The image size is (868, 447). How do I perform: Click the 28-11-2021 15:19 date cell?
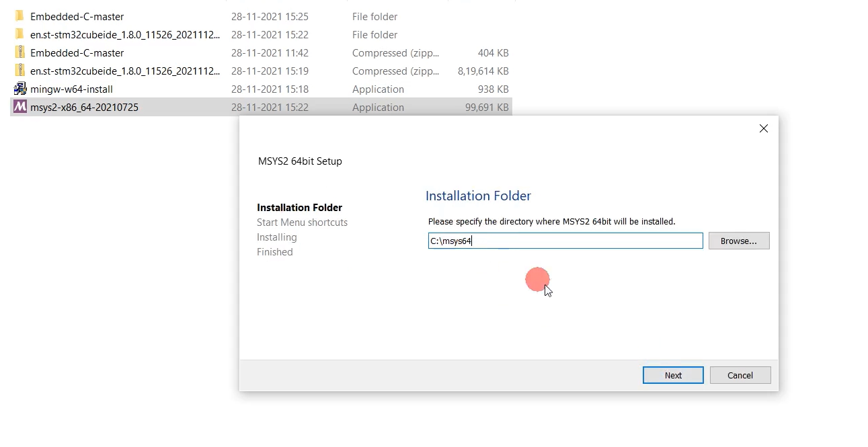(x=270, y=71)
